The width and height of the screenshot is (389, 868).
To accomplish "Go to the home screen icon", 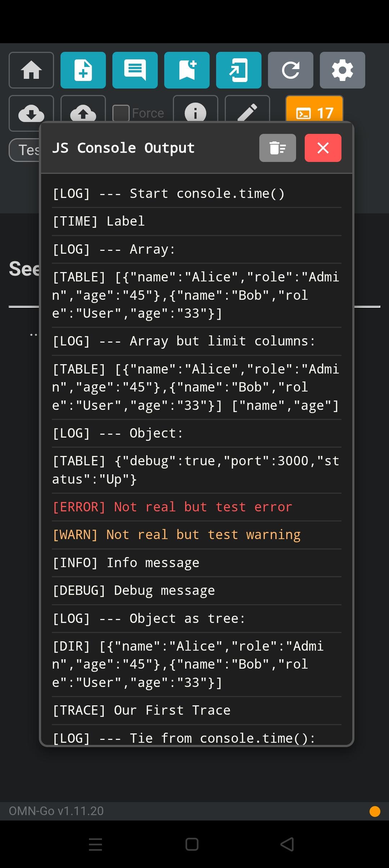I will click(x=31, y=70).
